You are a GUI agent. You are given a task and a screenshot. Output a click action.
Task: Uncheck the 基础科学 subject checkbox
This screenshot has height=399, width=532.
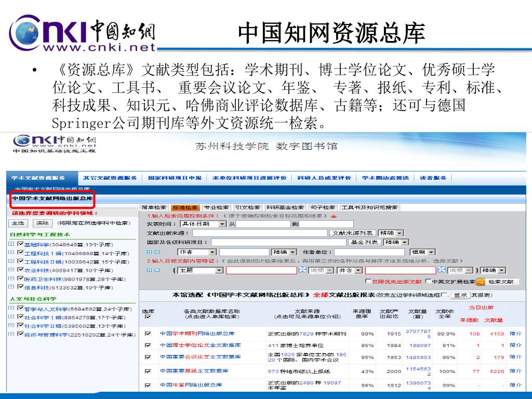20,244
